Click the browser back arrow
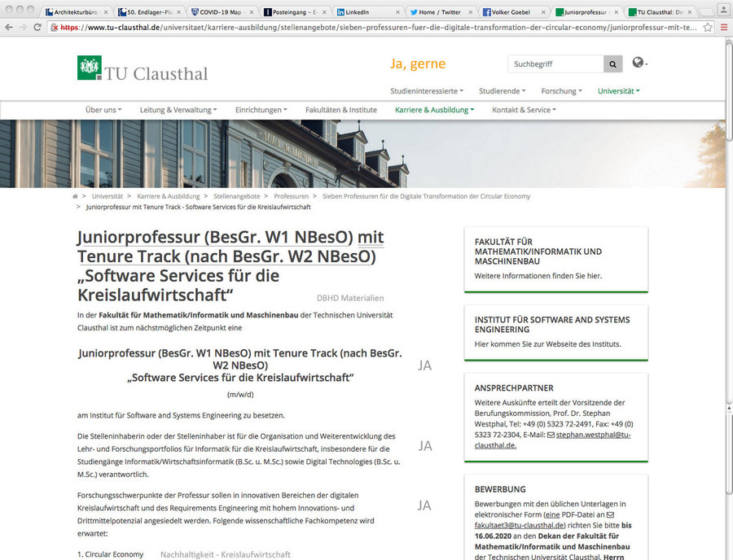This screenshot has height=560, width=733. pos(8,27)
